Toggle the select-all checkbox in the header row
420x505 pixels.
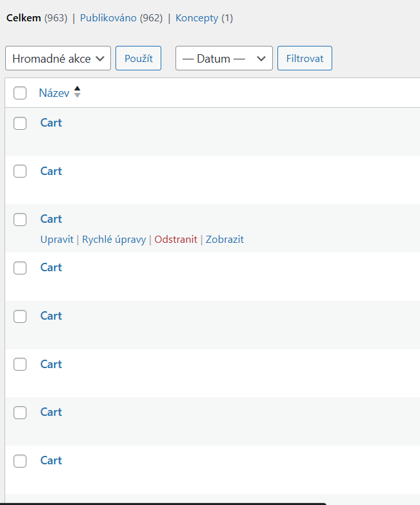coord(20,93)
